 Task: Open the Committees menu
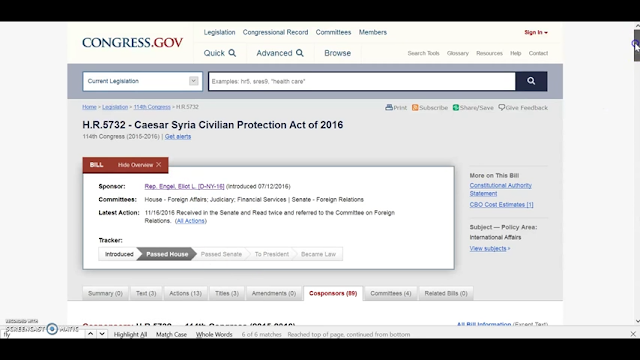(x=333, y=32)
